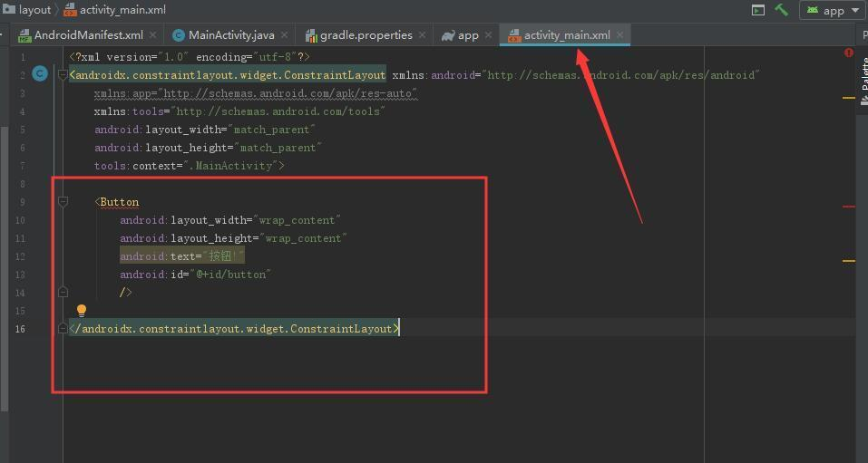This screenshot has height=463, width=868.
Task: Close the app gradle tab
Action: (x=488, y=34)
